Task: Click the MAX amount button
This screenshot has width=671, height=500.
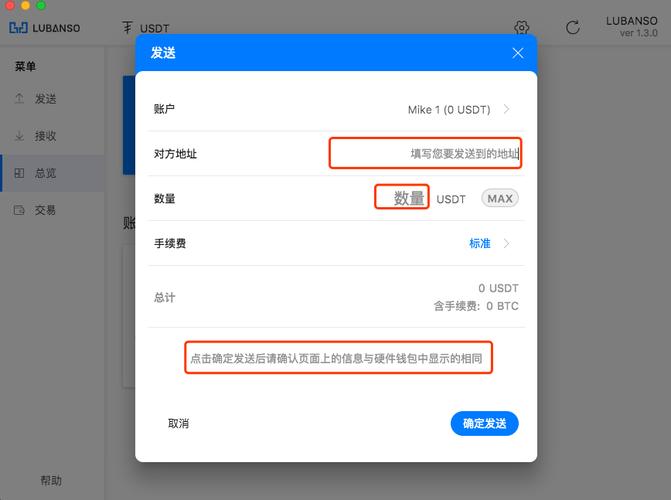Action: point(500,198)
